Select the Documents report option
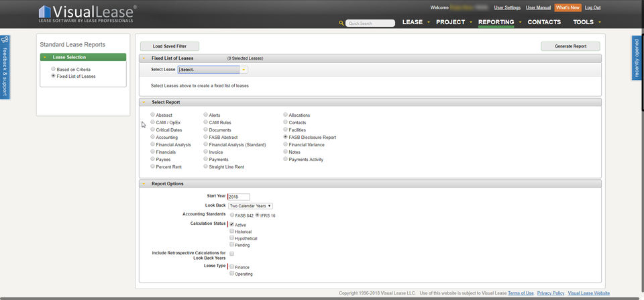 tap(206, 130)
